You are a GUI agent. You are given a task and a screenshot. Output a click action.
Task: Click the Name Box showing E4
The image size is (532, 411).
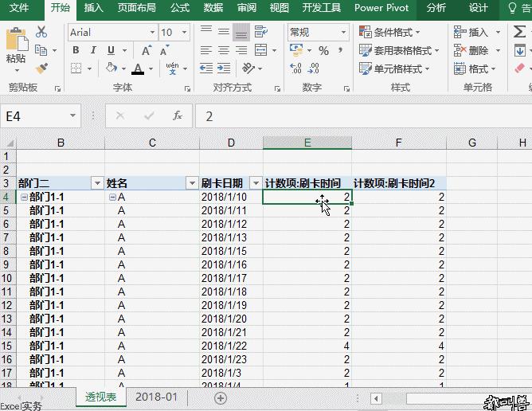point(34,116)
